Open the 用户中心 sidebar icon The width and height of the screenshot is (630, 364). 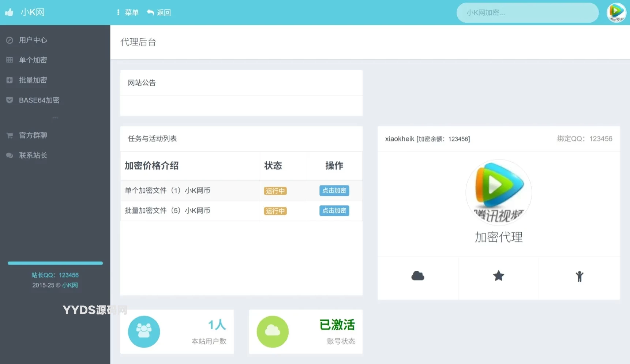pos(9,40)
